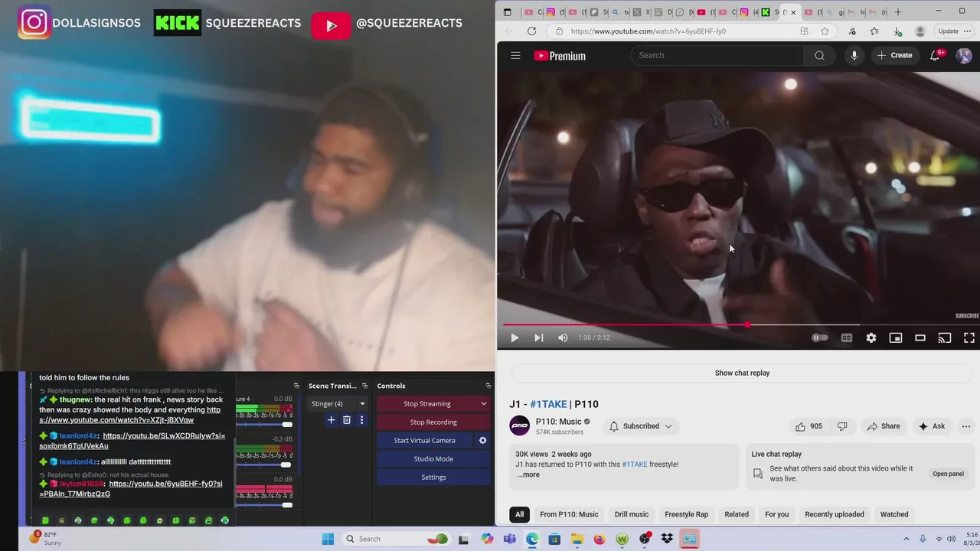Cast video to TV
The height and width of the screenshot is (551, 980).
click(945, 337)
